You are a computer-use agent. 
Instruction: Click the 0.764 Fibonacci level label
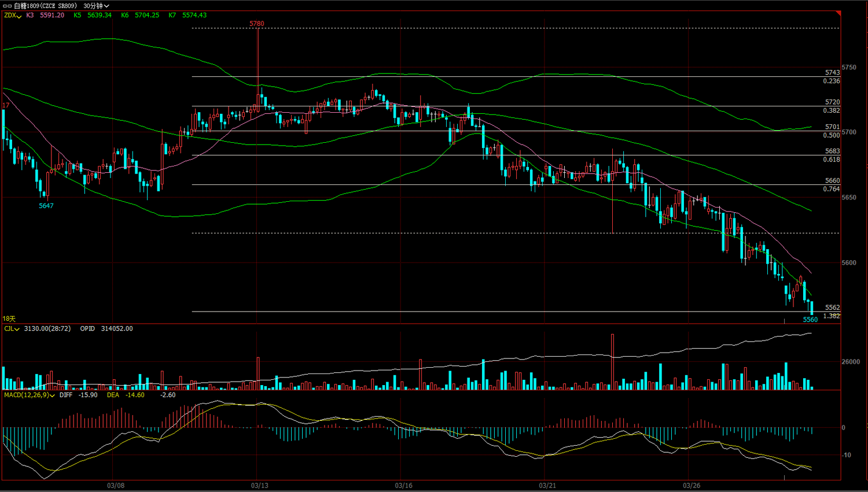click(832, 189)
